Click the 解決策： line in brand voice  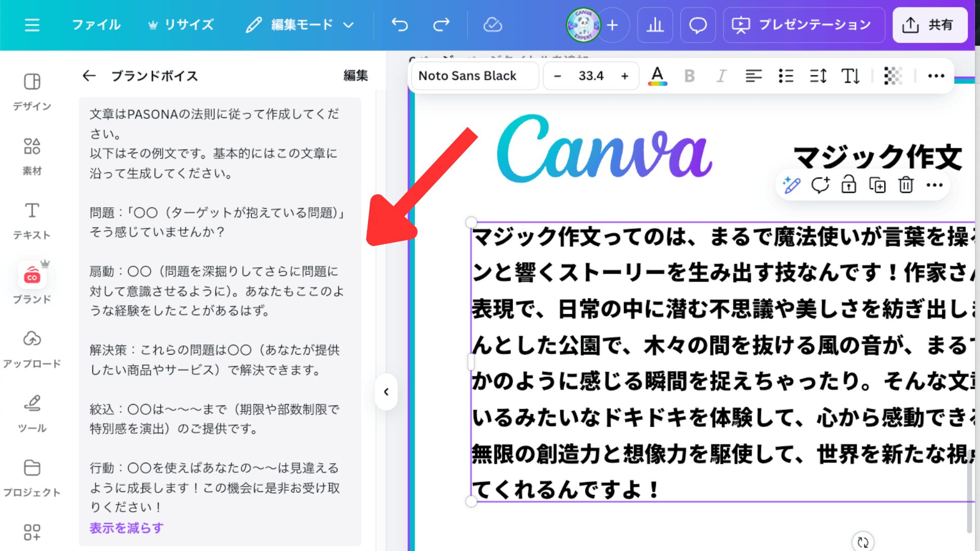pyautogui.click(x=214, y=360)
